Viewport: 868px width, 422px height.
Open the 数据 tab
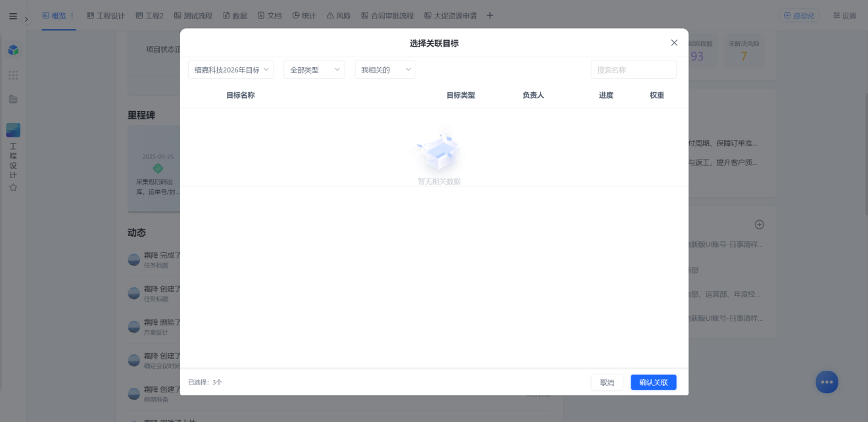235,16
